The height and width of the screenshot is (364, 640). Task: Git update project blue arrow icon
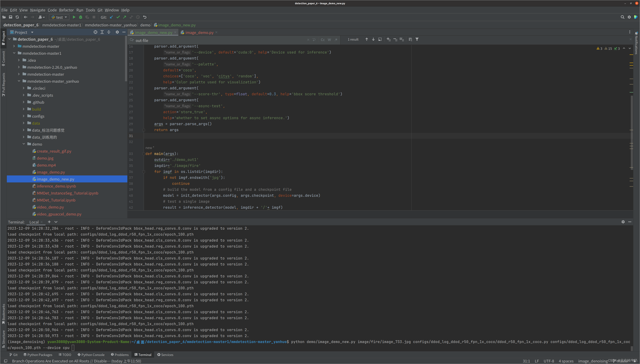[x=111, y=17]
